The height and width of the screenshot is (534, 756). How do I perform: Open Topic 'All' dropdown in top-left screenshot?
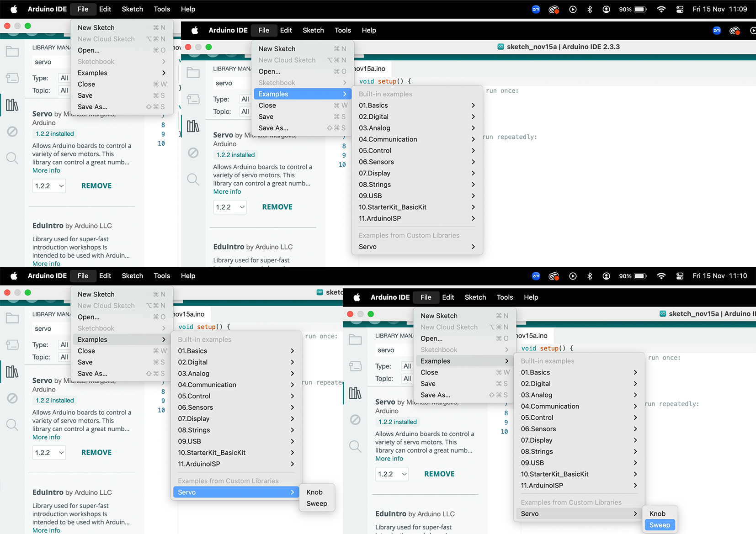(x=64, y=90)
